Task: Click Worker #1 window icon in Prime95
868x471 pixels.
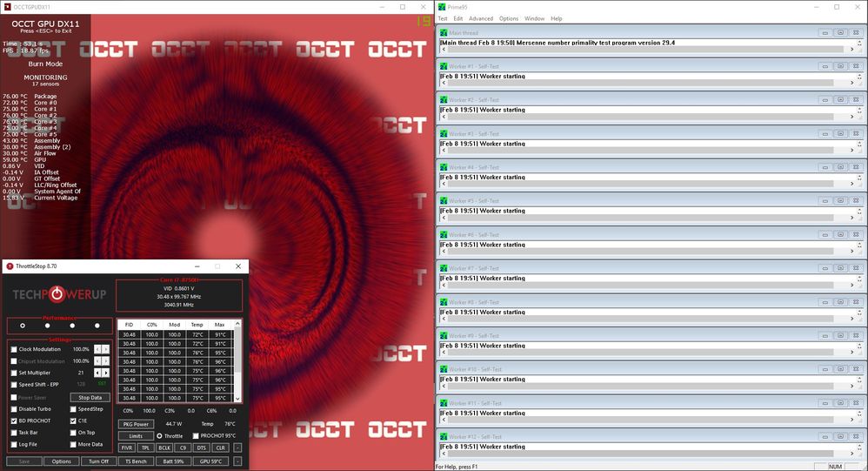Action: click(444, 66)
